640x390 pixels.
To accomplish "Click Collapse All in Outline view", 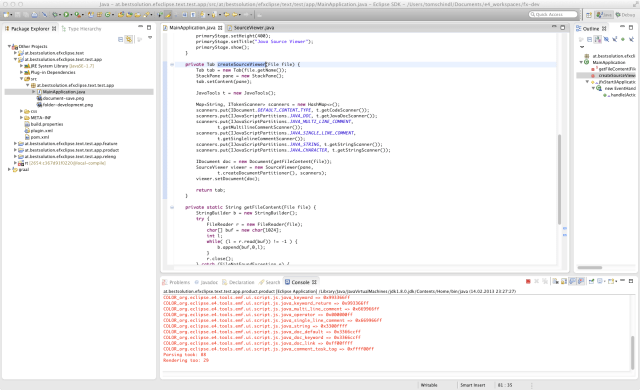I will click(x=589, y=39).
